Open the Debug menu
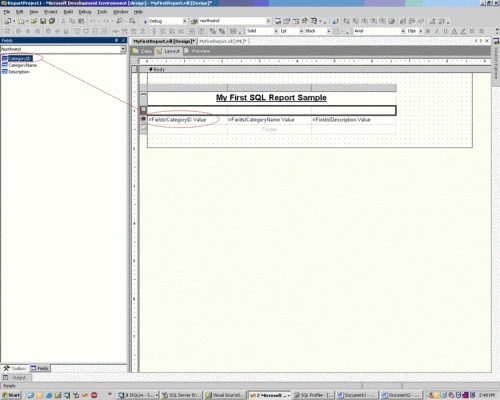500x400 pixels. click(x=85, y=12)
